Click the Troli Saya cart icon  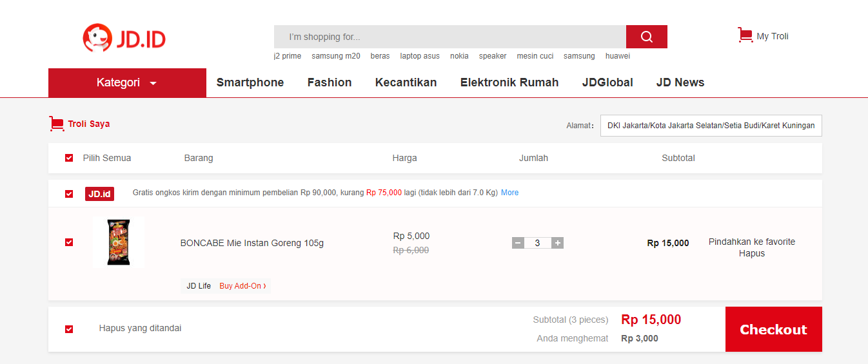(x=56, y=124)
